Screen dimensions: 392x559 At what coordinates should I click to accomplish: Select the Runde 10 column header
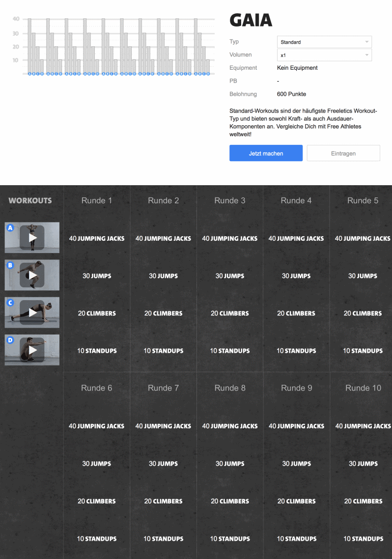tap(363, 388)
